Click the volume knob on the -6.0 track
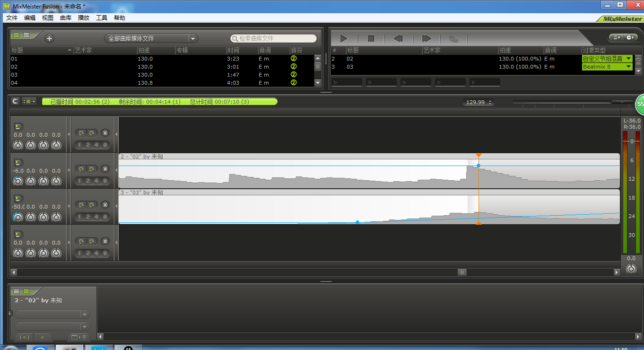This screenshot has height=350, width=644. [x=18, y=181]
